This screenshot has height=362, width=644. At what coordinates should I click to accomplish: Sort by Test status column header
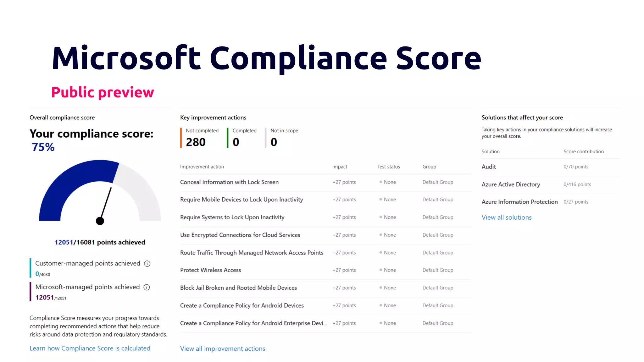389,167
